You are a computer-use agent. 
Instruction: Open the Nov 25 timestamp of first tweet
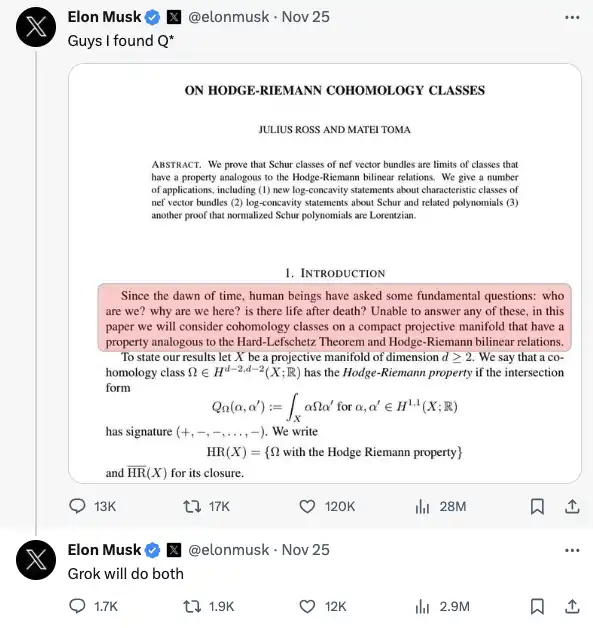tap(306, 17)
